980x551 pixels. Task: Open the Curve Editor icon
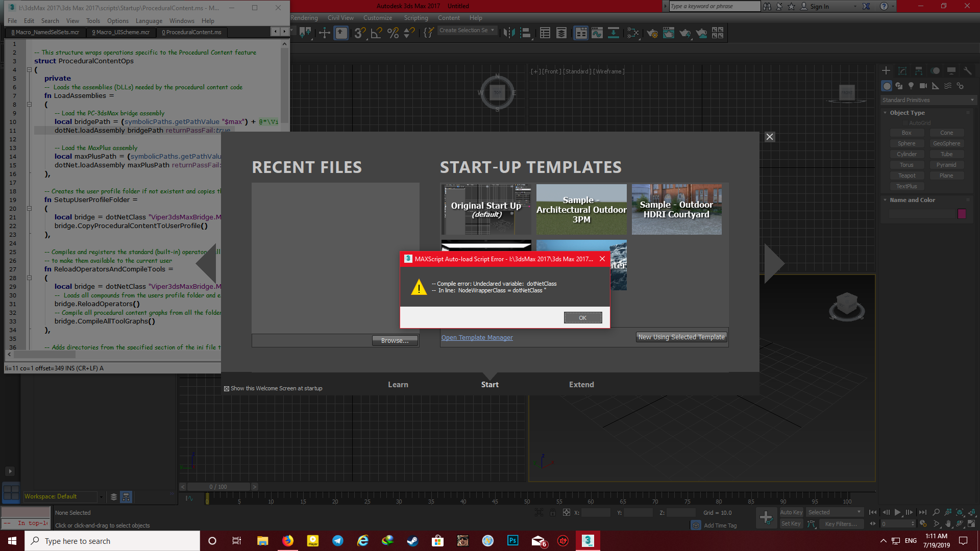click(597, 33)
